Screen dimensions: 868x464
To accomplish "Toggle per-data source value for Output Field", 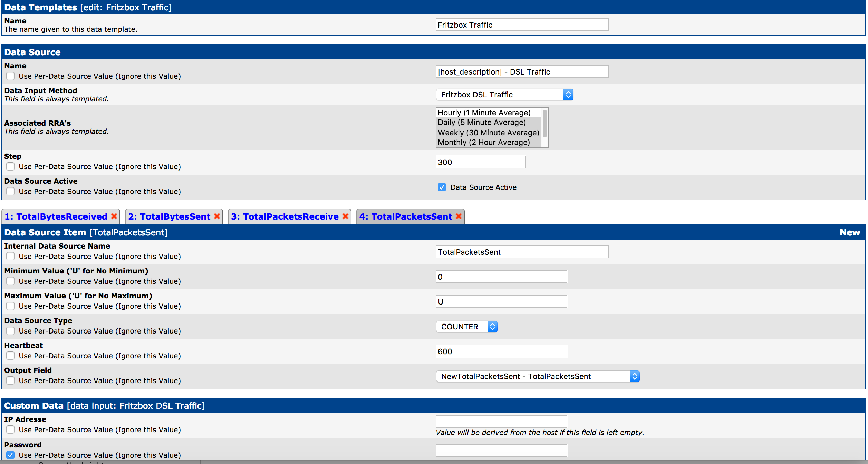I will (10, 380).
